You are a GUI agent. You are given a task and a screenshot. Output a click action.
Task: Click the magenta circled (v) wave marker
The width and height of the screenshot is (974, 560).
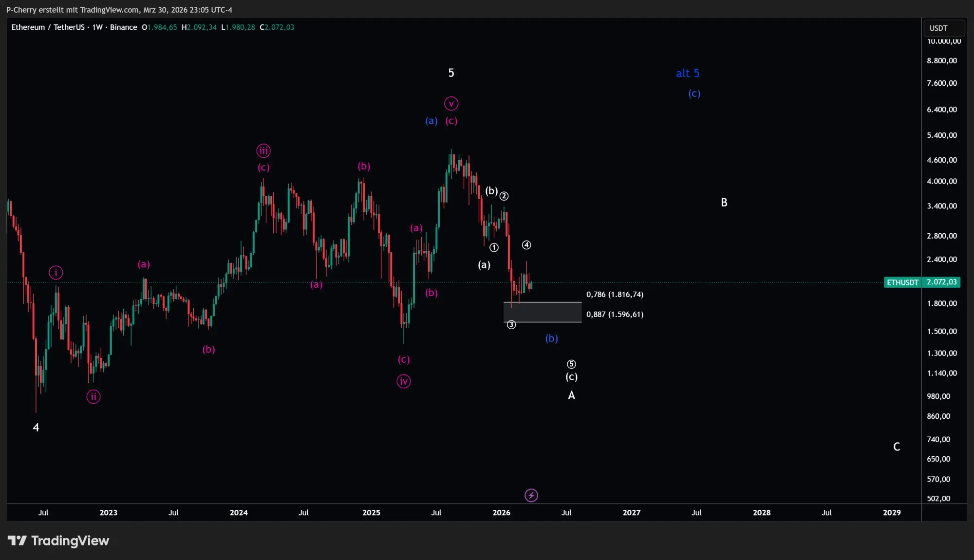coord(451,103)
